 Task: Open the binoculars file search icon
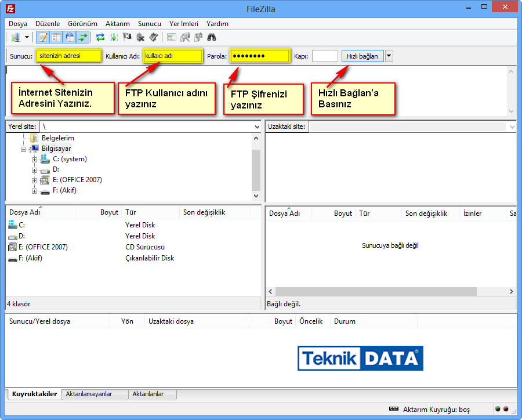212,38
